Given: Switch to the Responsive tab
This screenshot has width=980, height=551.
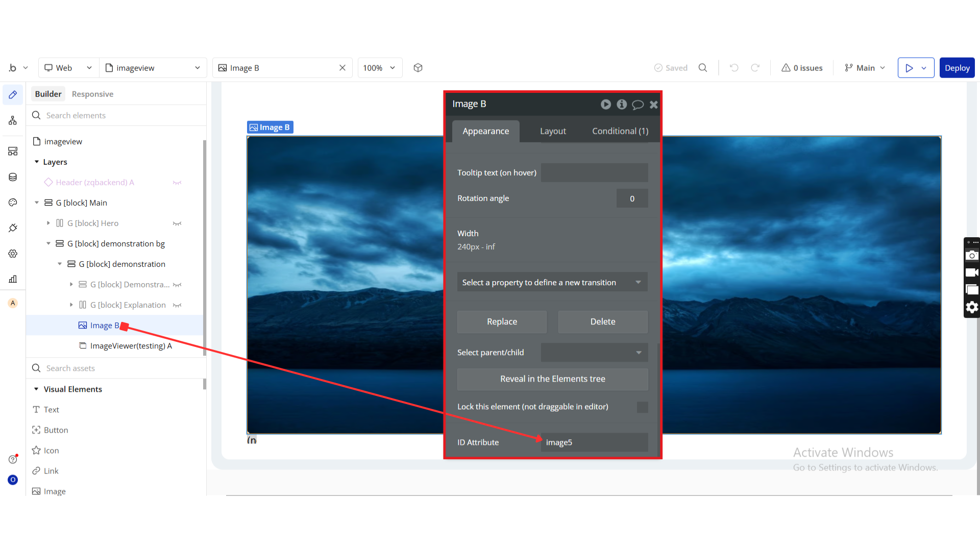Looking at the screenshot, I should 92,94.
